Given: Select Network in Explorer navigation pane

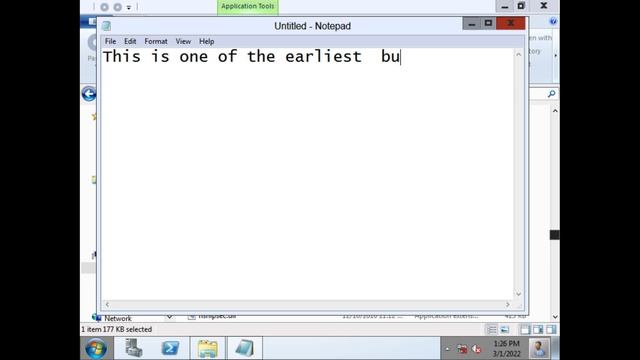Looking at the screenshot, I should tap(118, 318).
